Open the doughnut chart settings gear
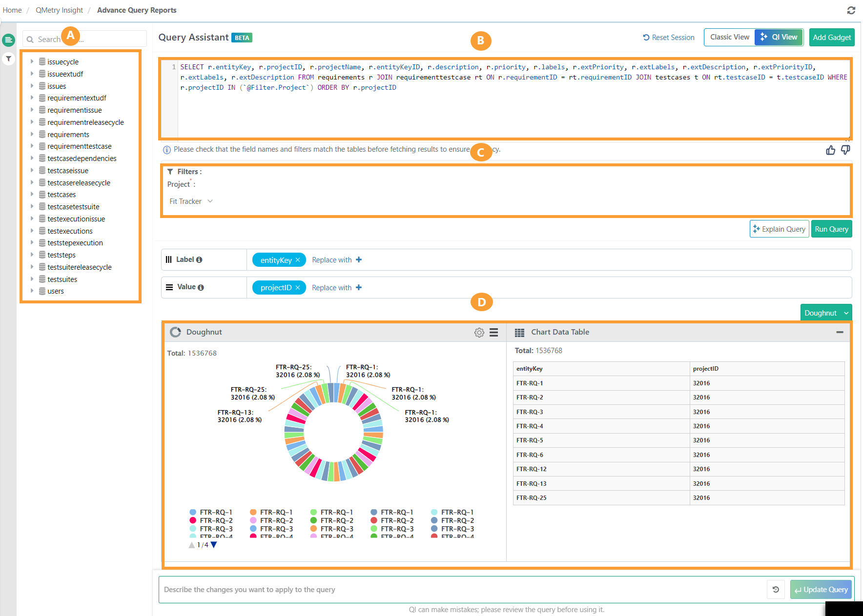This screenshot has width=863, height=616. pyautogui.click(x=479, y=333)
